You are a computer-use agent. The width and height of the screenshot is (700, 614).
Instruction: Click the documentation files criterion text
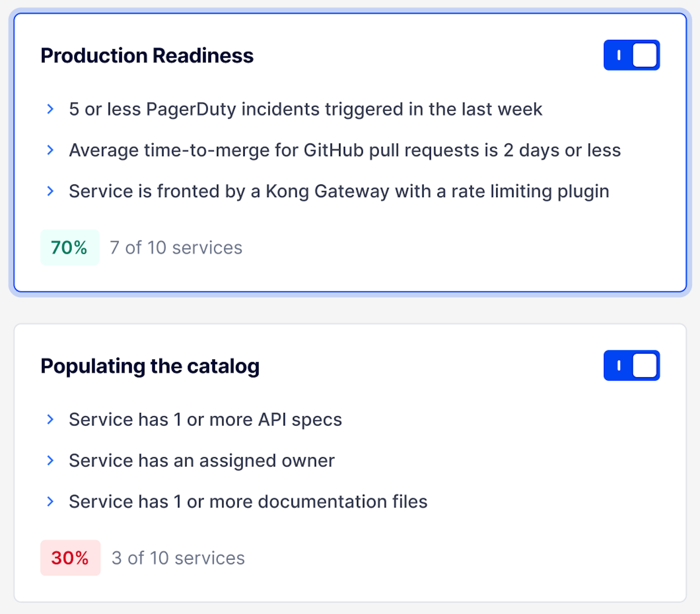248,501
